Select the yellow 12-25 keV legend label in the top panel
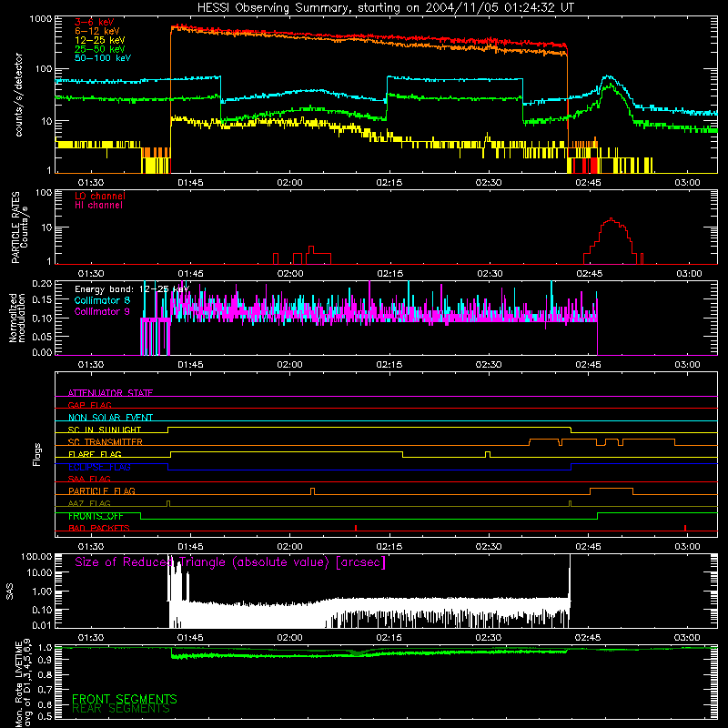 point(100,40)
